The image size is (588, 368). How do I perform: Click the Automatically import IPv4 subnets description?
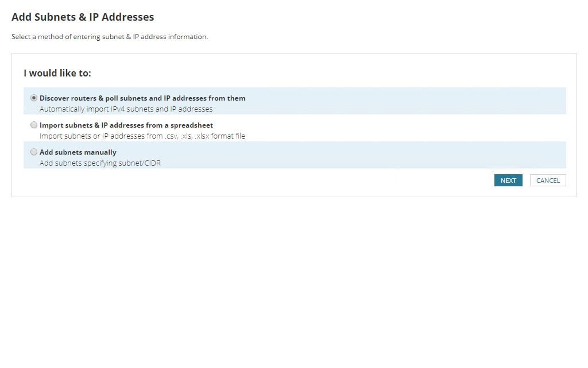[x=126, y=108]
